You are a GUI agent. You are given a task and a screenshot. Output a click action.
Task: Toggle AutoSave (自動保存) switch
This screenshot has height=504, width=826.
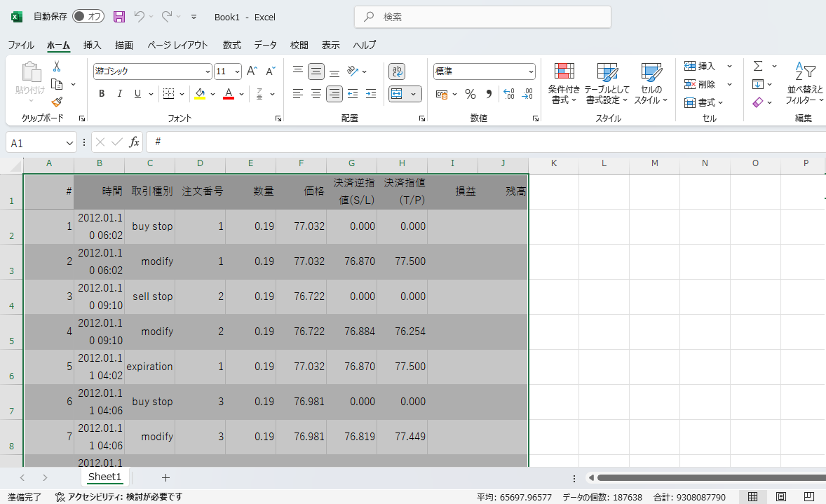point(88,16)
